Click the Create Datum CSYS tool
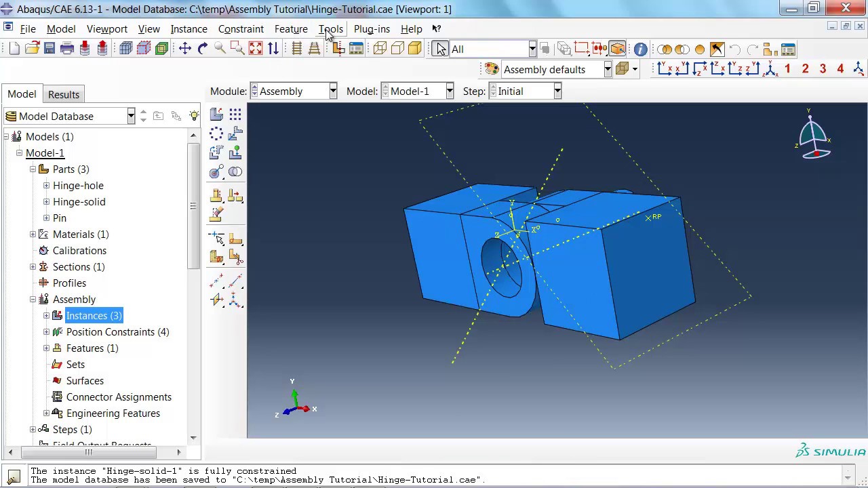This screenshot has height=488, width=868. (x=235, y=298)
